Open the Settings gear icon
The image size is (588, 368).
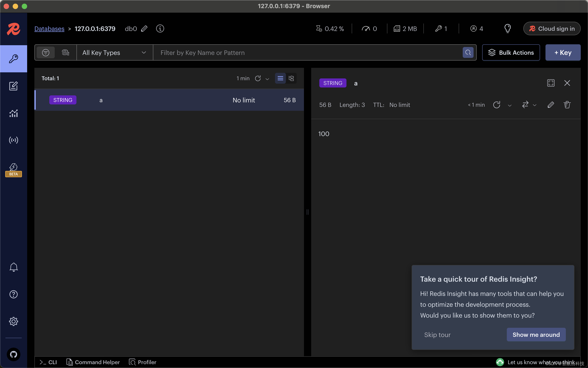(x=13, y=321)
